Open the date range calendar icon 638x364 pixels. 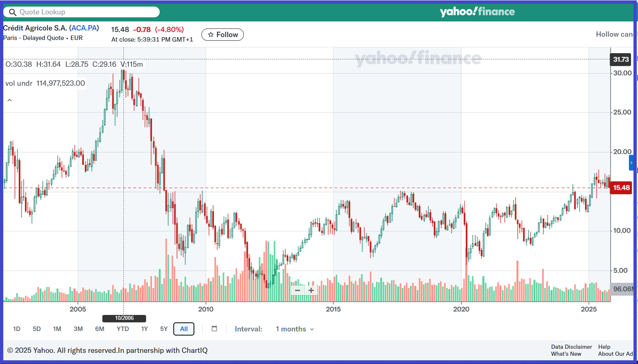pyautogui.click(x=214, y=329)
